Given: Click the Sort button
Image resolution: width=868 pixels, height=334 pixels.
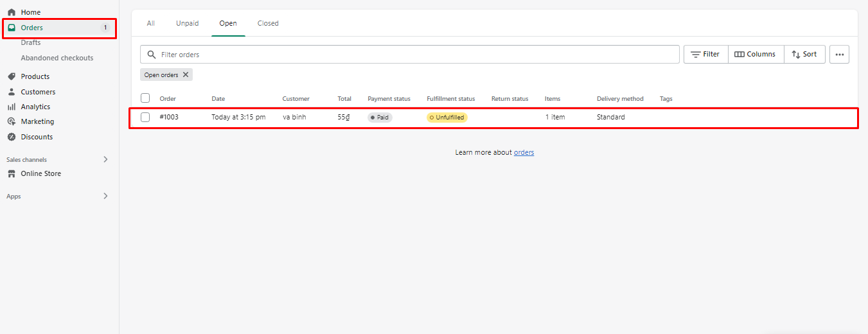Looking at the screenshot, I should 804,55.
